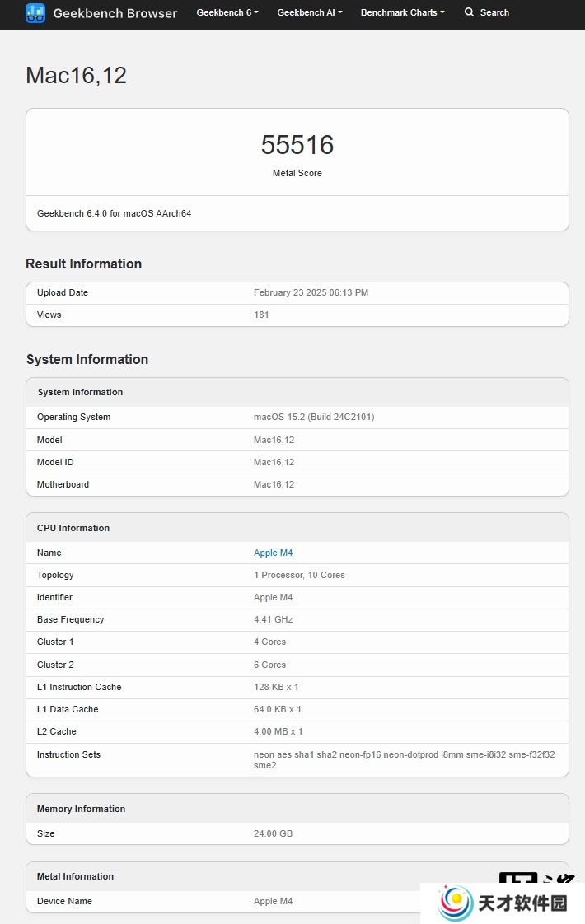
Task: Click the Memory Size 24.00 GB value
Action: pyautogui.click(x=273, y=834)
